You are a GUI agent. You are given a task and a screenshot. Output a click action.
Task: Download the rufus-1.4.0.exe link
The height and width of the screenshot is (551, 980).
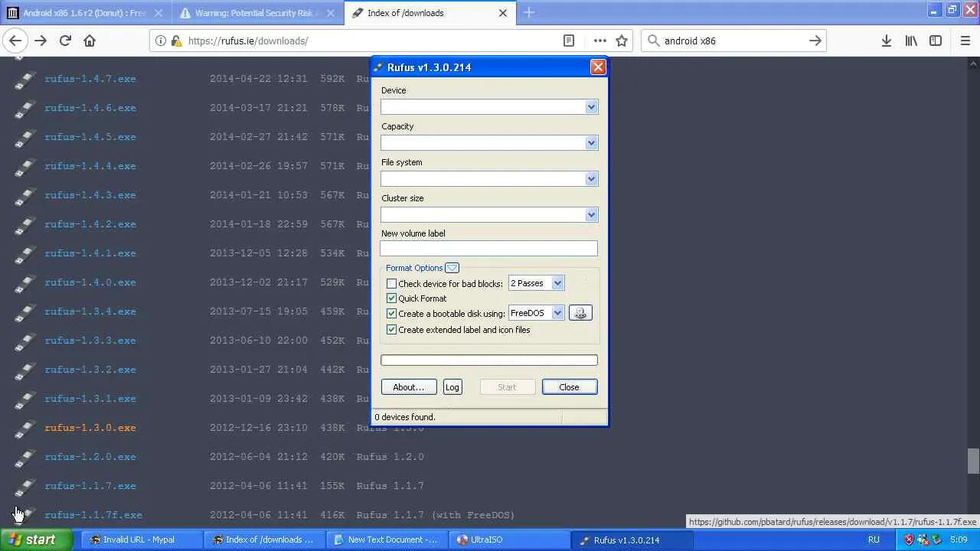click(90, 282)
